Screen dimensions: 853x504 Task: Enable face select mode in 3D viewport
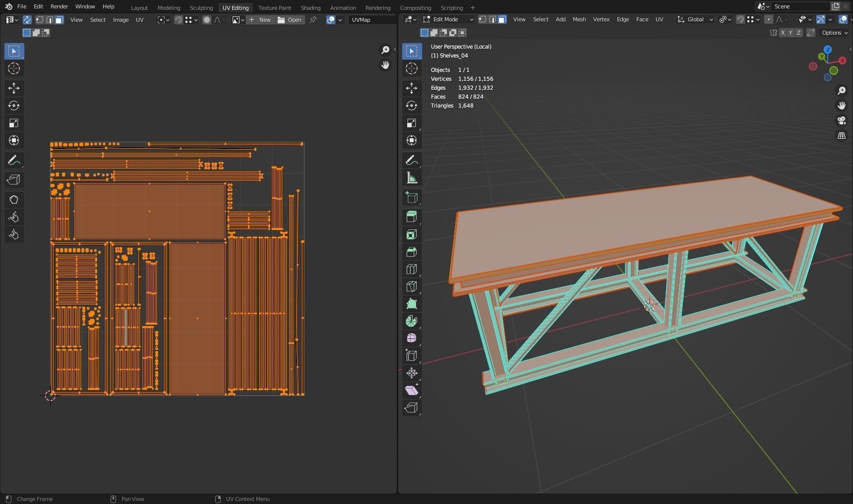pos(502,19)
